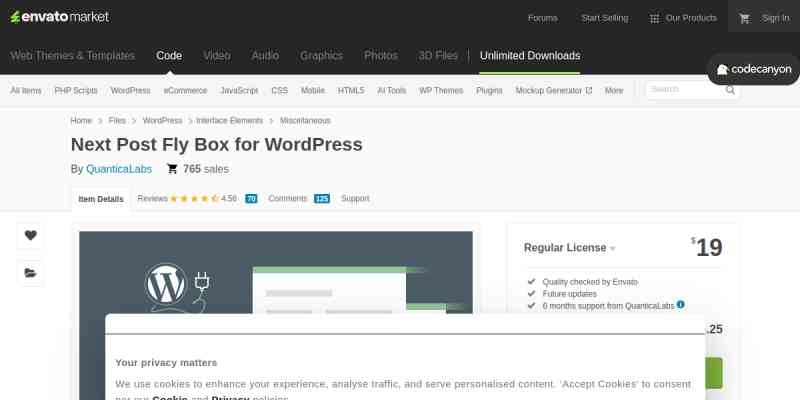Screen dimensions: 800x400
Task: Open the Support tab
Action: [355, 198]
